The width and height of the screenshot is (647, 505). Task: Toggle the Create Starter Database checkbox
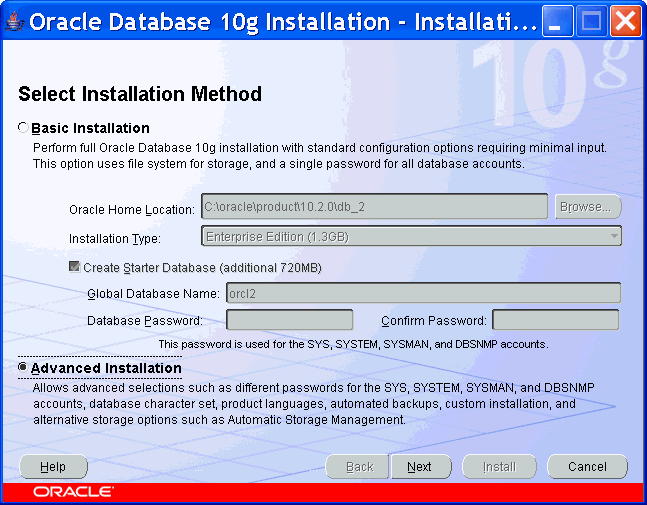pyautogui.click(x=74, y=268)
